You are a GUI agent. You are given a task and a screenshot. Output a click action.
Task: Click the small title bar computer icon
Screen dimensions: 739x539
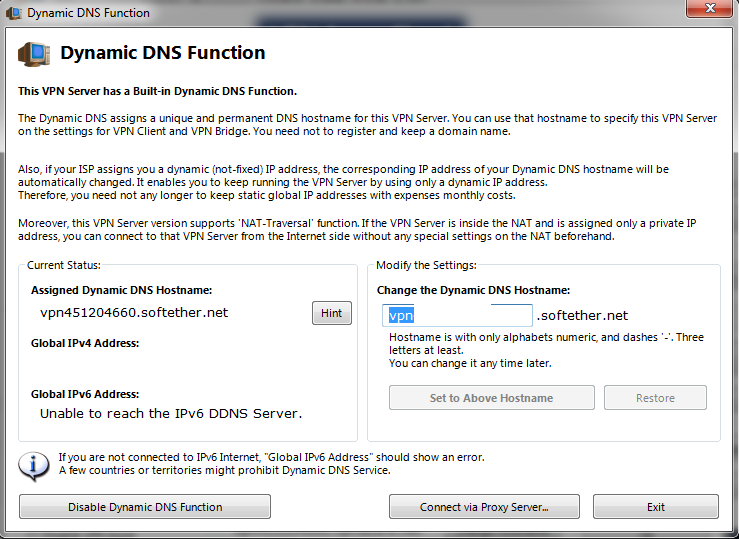[x=14, y=13]
